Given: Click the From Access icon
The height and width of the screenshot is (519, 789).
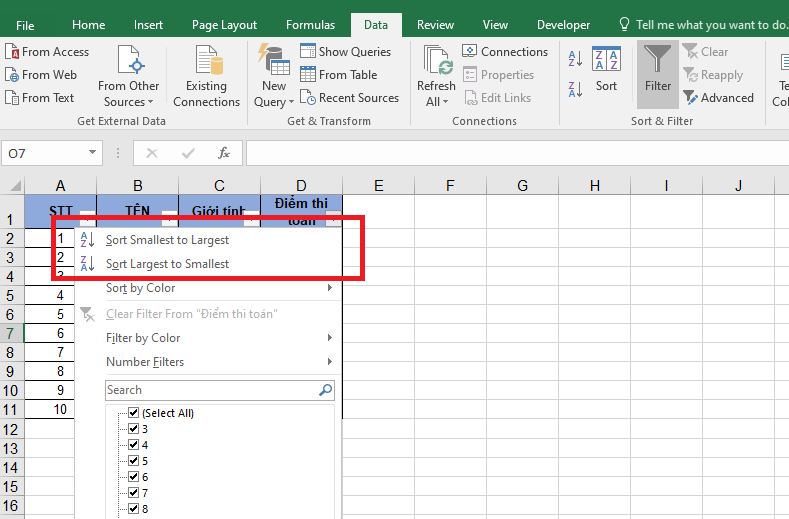Looking at the screenshot, I should (47, 52).
